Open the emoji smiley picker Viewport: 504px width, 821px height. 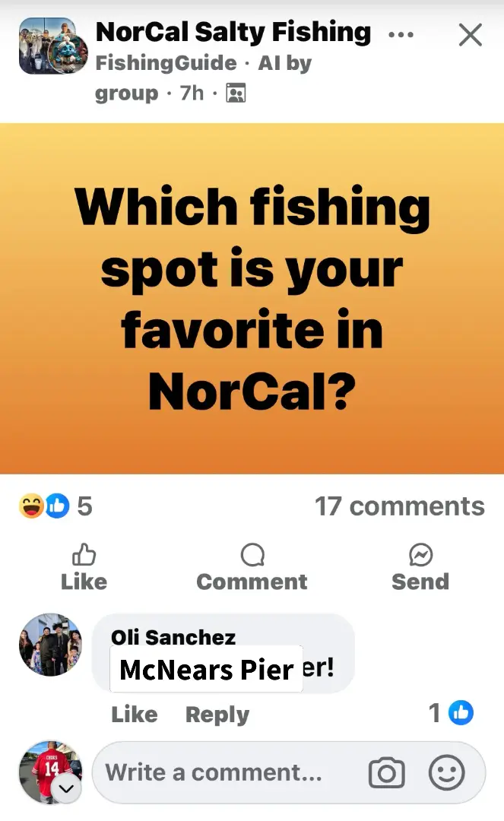447,773
